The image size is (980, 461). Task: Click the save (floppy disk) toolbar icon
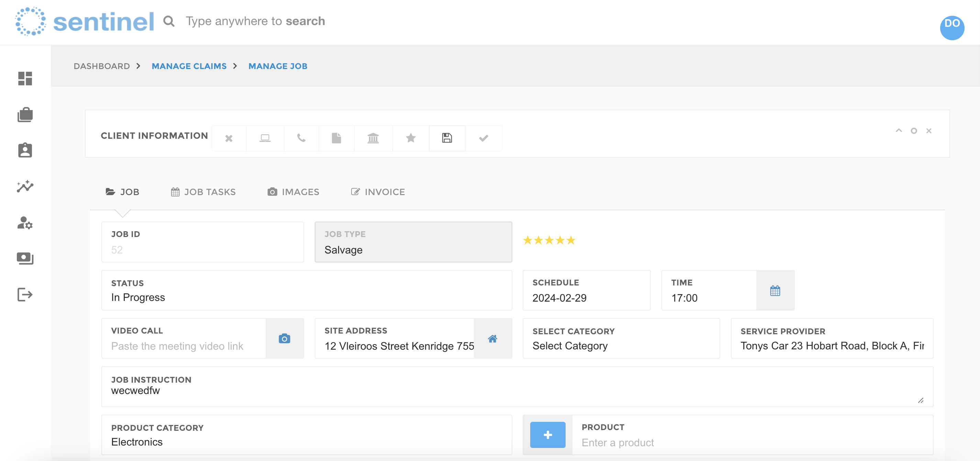click(x=447, y=138)
